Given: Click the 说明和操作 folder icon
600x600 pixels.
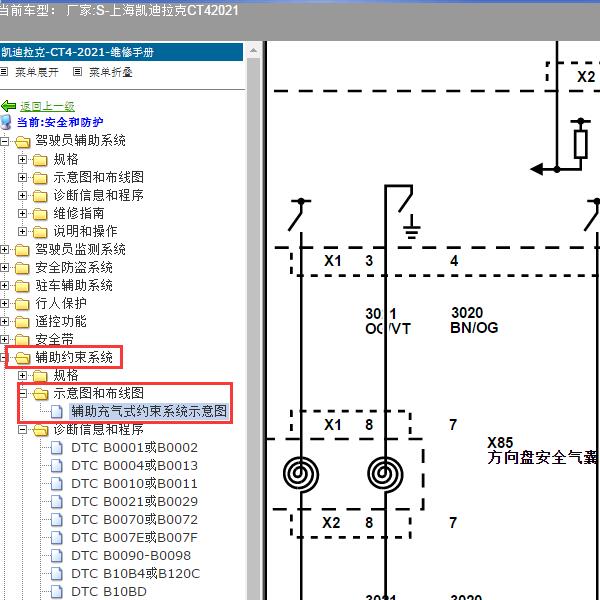Looking at the screenshot, I should [x=40, y=232].
